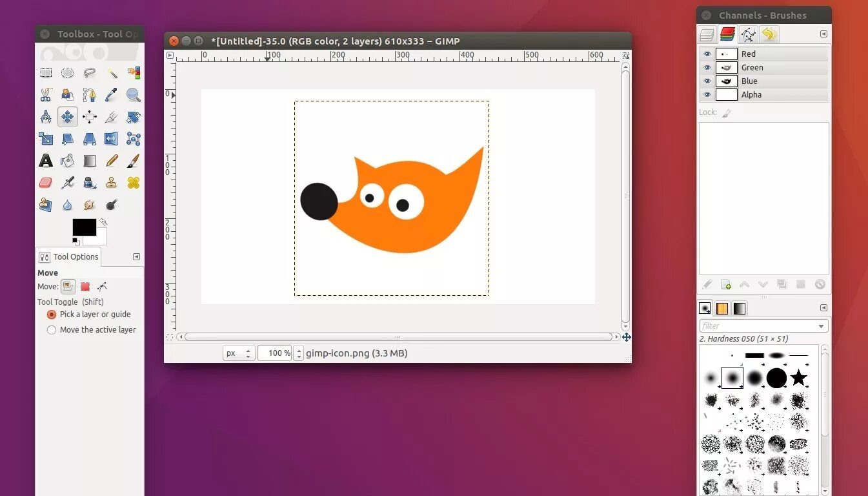Open the Patterns tab in lower dock
This screenshot has width=868, height=496.
click(722, 309)
